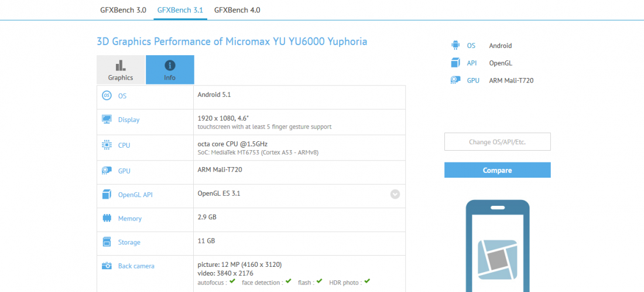Click the GPU card icon in table

pyautogui.click(x=107, y=171)
